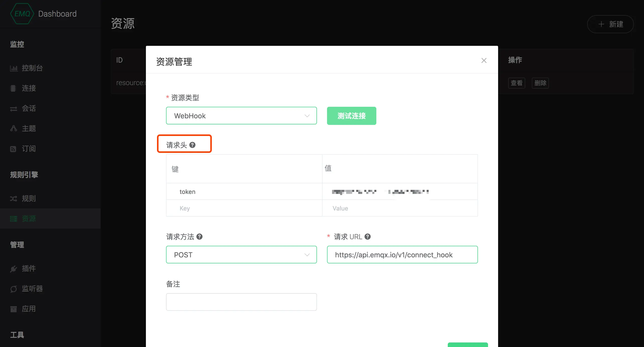Click the 请求 URL input field
The width and height of the screenshot is (644, 347).
402,255
